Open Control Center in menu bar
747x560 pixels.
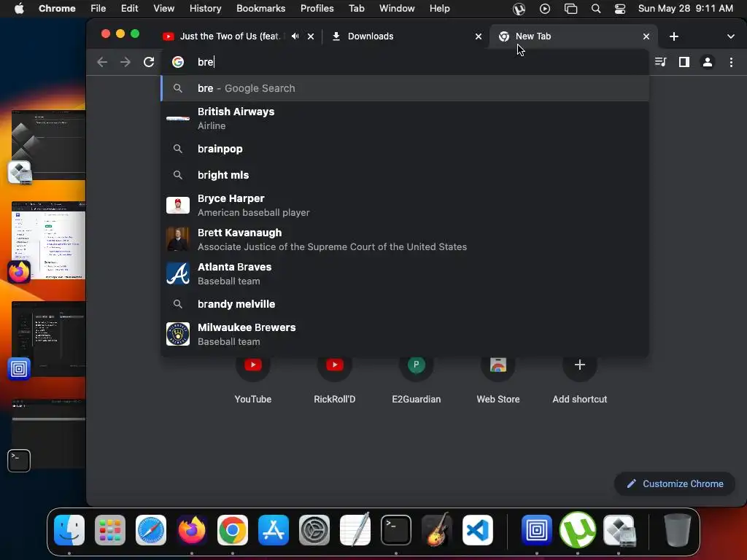[620, 9]
